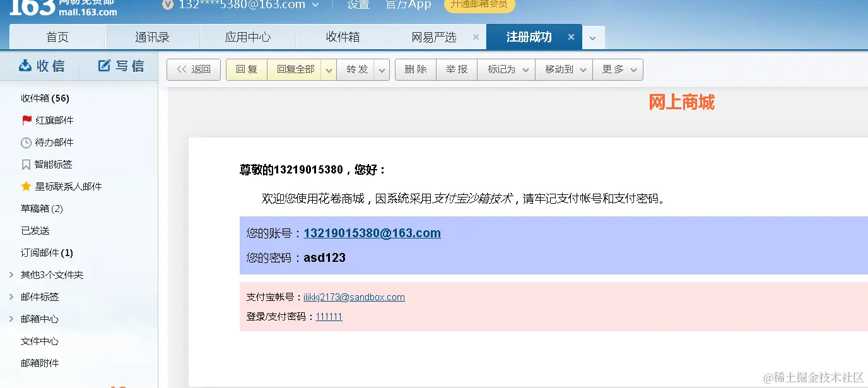Delete the mail with 删除

pyautogui.click(x=416, y=69)
